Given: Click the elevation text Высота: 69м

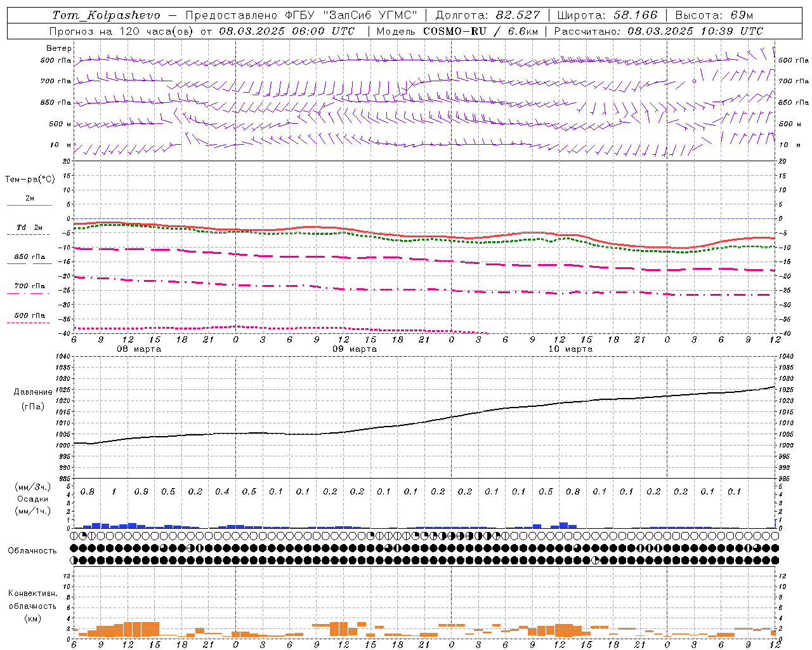Looking at the screenshot, I should click(x=714, y=15).
